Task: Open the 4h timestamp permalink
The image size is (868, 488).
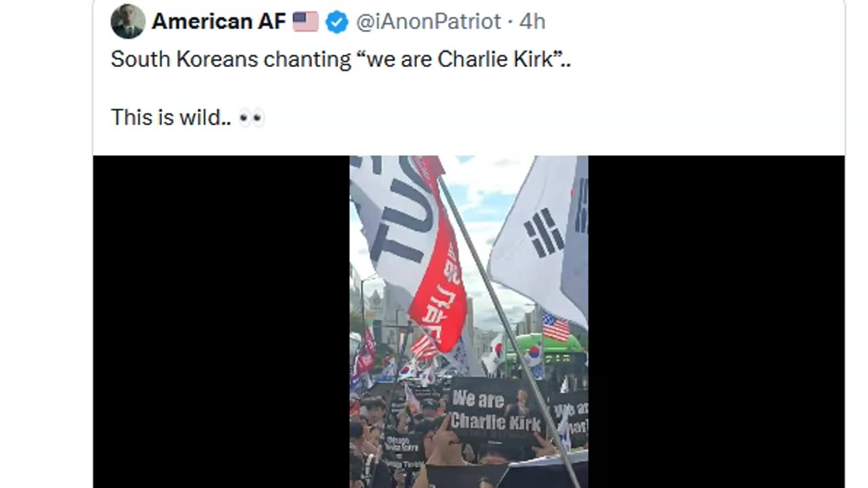Action: click(532, 22)
